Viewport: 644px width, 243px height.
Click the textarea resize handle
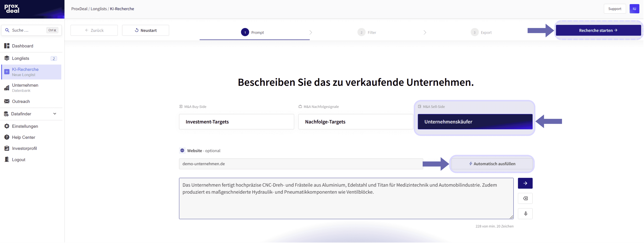pos(512,217)
